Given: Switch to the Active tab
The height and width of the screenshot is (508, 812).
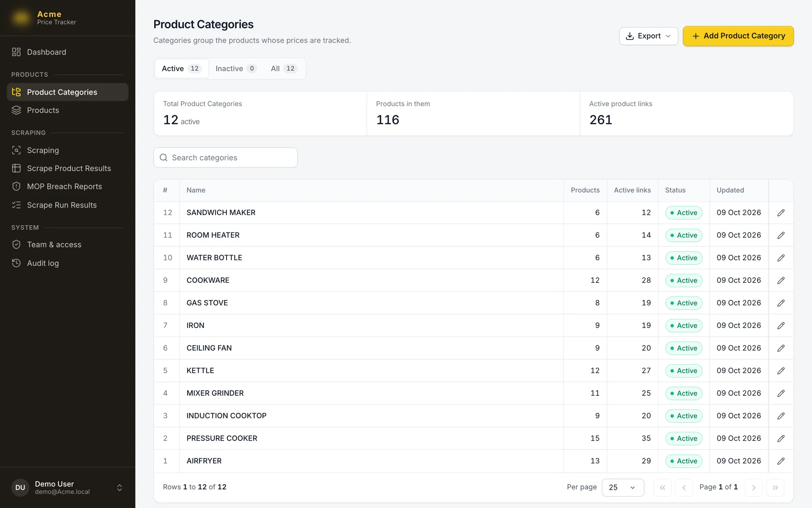Looking at the screenshot, I should pyautogui.click(x=181, y=68).
